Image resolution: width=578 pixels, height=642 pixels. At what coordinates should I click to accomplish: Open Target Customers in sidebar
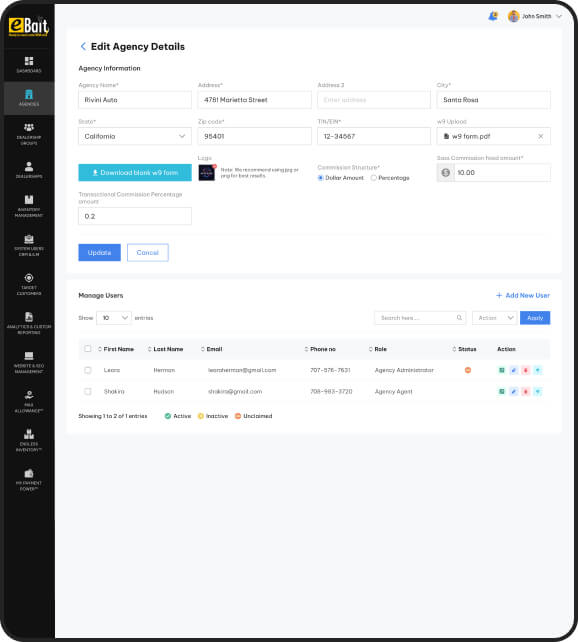[x=29, y=284]
